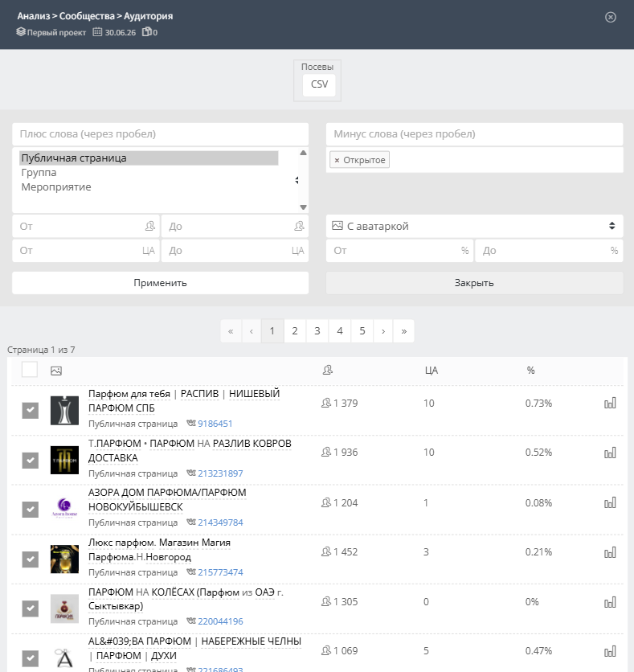The width and height of the screenshot is (634, 672).
Task: Focus the Плюс слова input field
Action: point(160,134)
